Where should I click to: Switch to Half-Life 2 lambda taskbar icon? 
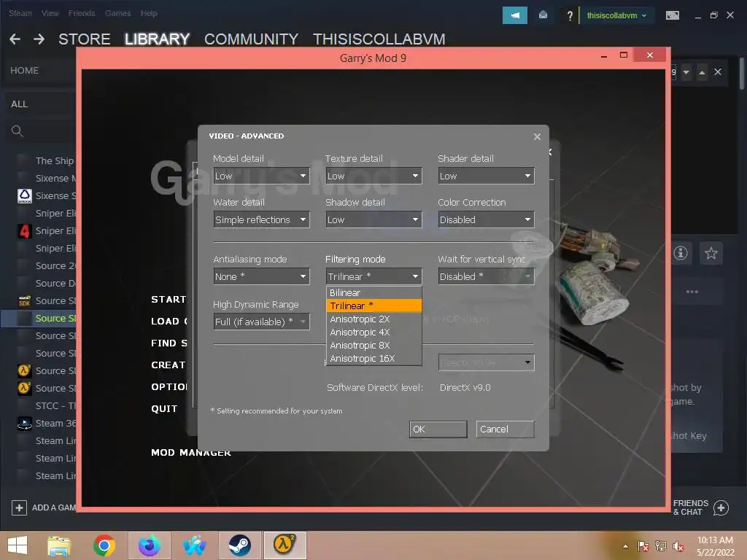(285, 545)
